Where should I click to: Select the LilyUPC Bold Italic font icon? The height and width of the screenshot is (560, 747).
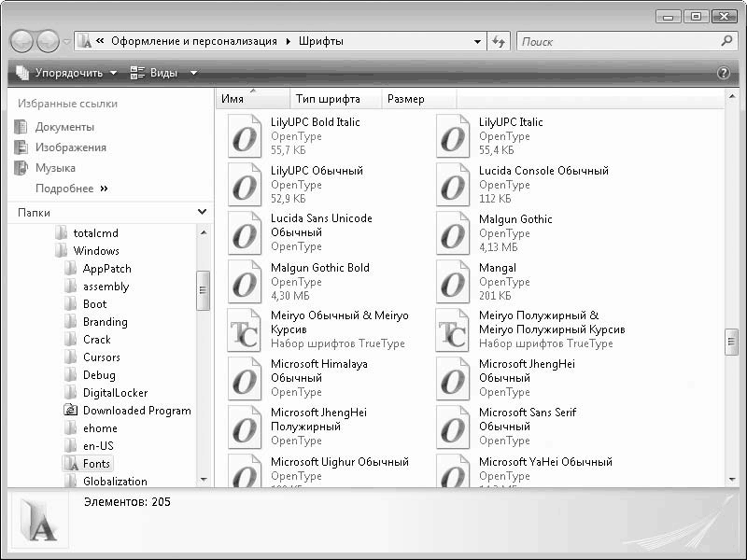click(245, 136)
